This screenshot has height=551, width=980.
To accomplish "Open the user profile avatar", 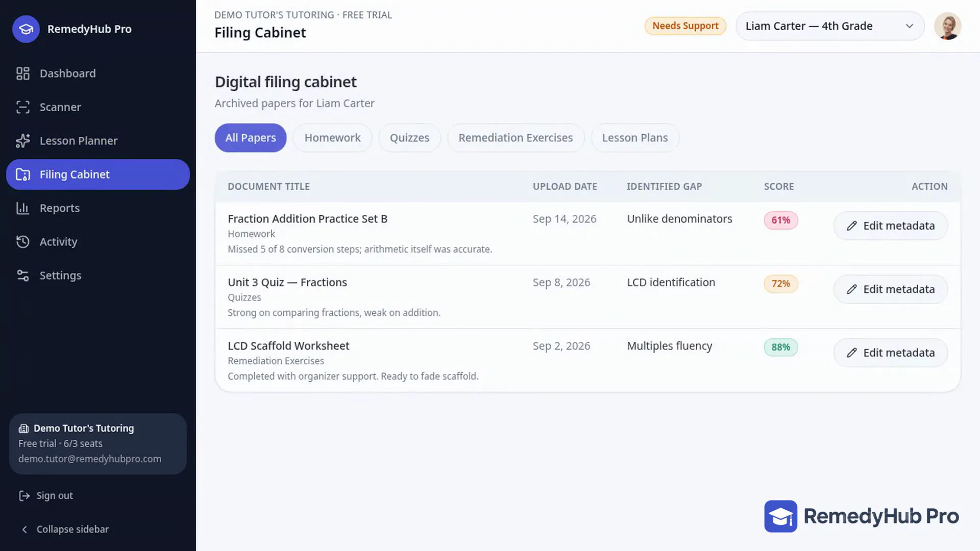I will coord(948,26).
